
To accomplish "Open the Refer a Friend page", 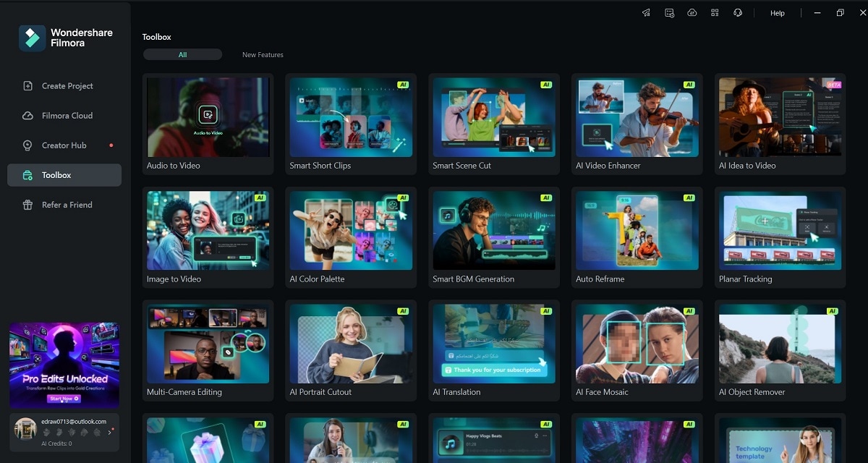I will point(64,205).
